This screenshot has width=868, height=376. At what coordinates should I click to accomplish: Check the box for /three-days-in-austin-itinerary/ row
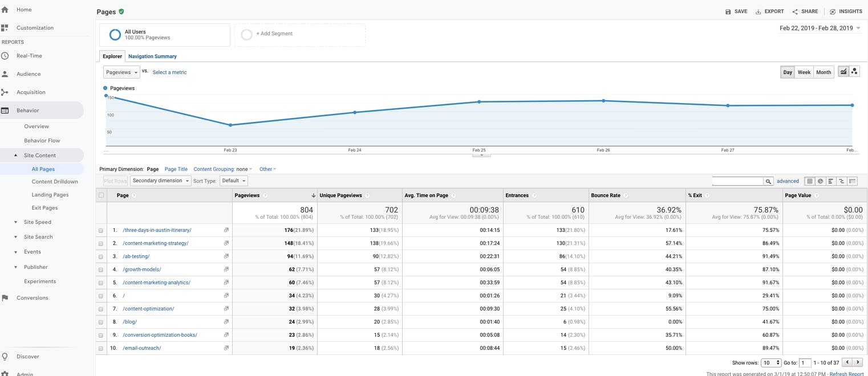[x=101, y=231]
